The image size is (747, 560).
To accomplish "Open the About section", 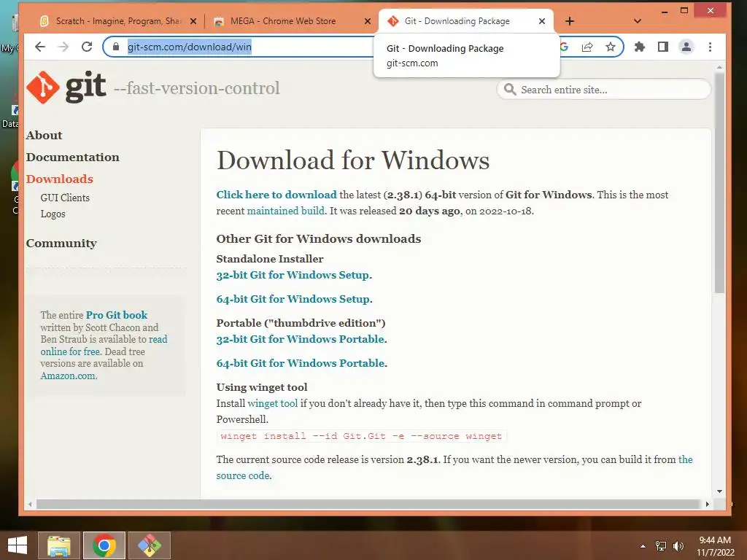I will (x=44, y=135).
